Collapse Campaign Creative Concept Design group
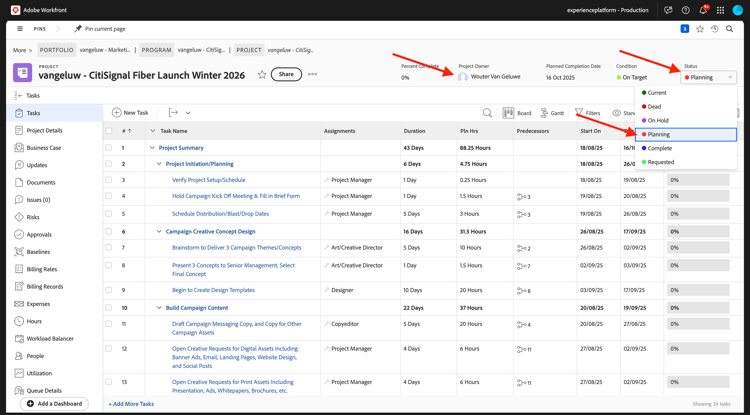The height and width of the screenshot is (415, 750). click(159, 231)
